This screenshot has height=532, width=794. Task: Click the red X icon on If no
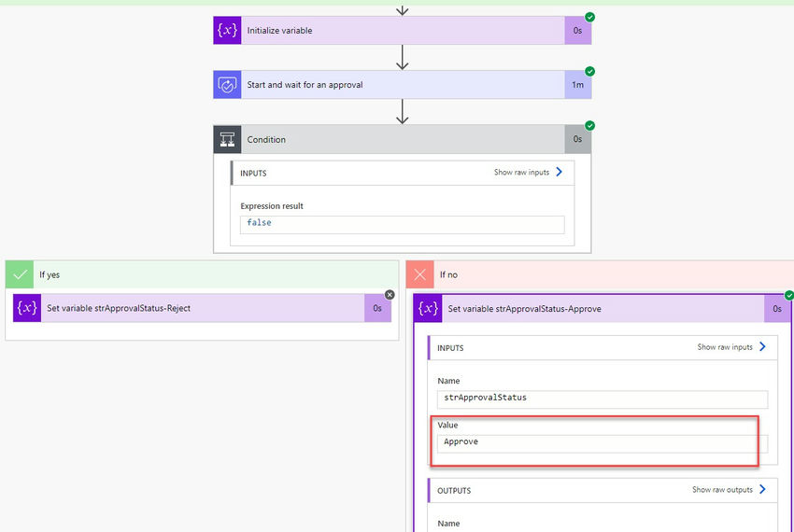pos(419,274)
